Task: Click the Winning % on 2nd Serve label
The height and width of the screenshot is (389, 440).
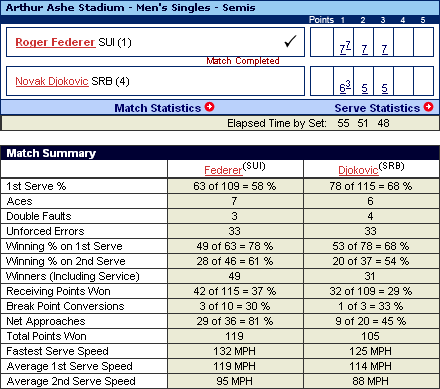Action: (66, 261)
